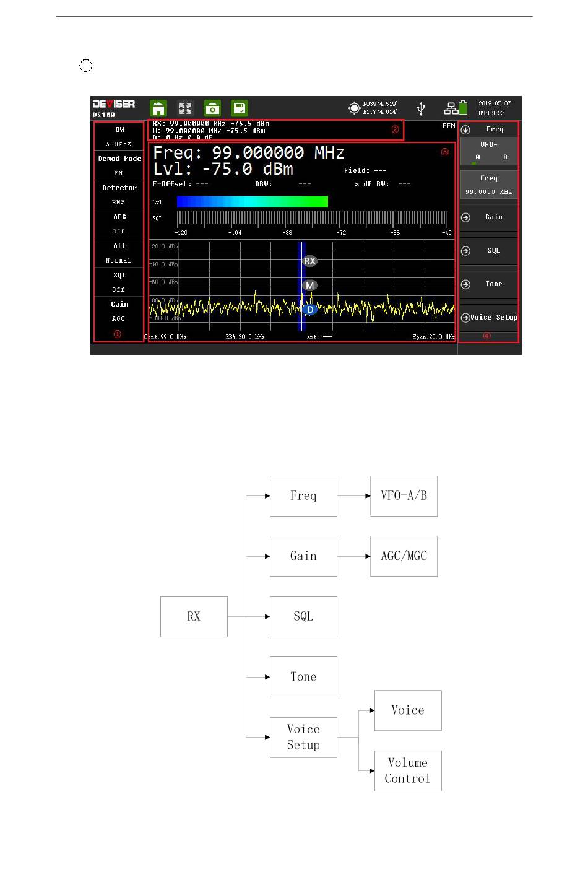This screenshot has height=872, width=588.
Task: Change Detector RMS setting
Action: 119,194
